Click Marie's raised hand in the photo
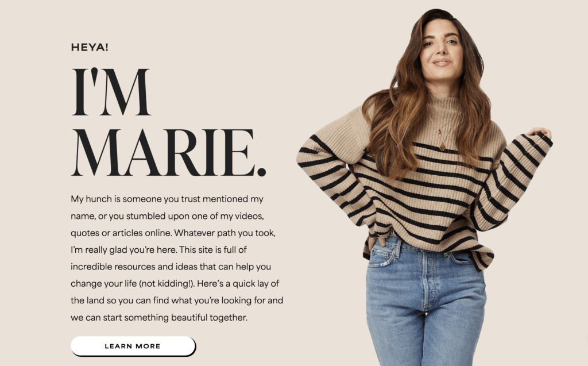 [540, 132]
